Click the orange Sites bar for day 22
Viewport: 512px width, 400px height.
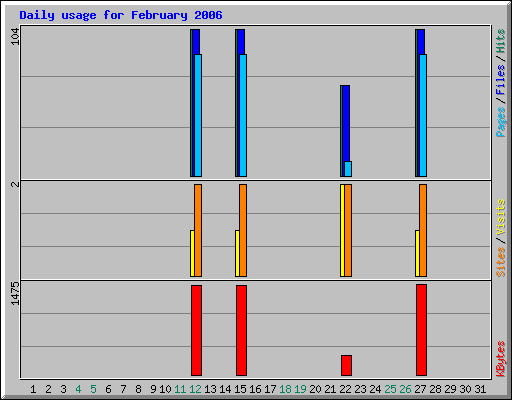click(348, 230)
